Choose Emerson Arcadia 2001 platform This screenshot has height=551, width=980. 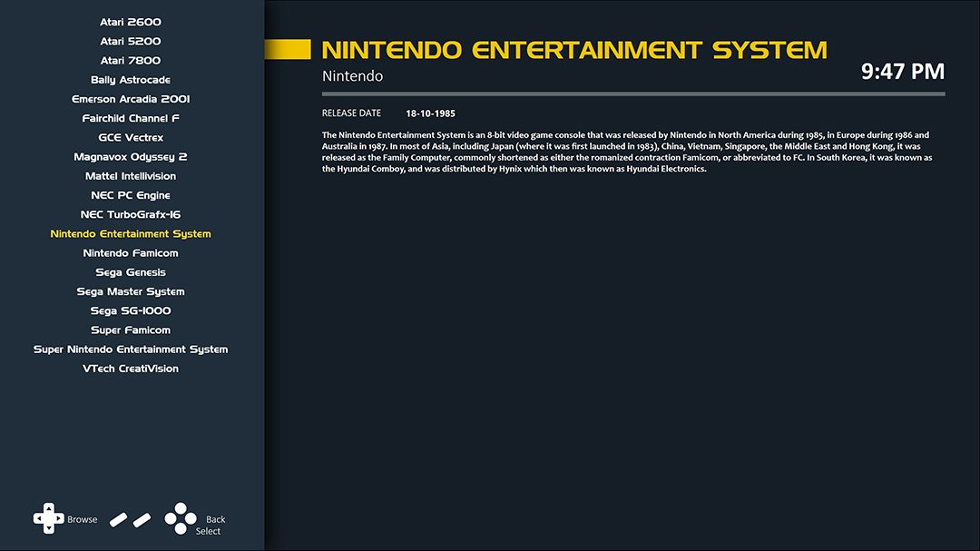click(x=131, y=99)
